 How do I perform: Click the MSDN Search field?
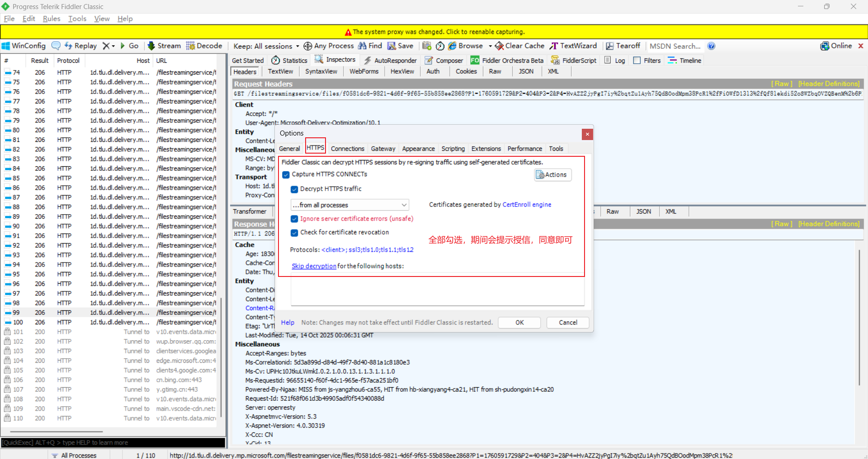click(x=675, y=46)
